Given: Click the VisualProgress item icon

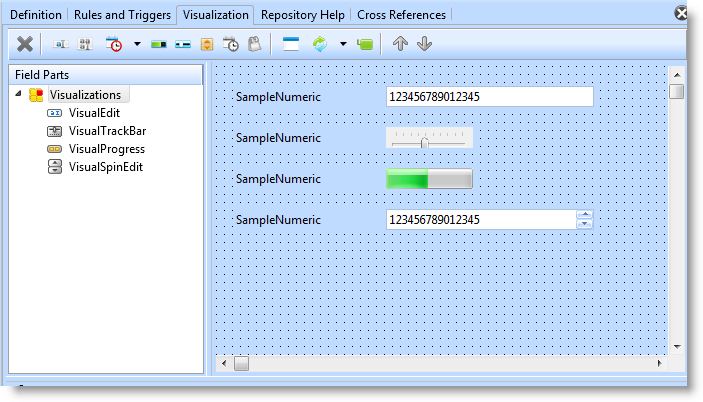Looking at the screenshot, I should 54,149.
